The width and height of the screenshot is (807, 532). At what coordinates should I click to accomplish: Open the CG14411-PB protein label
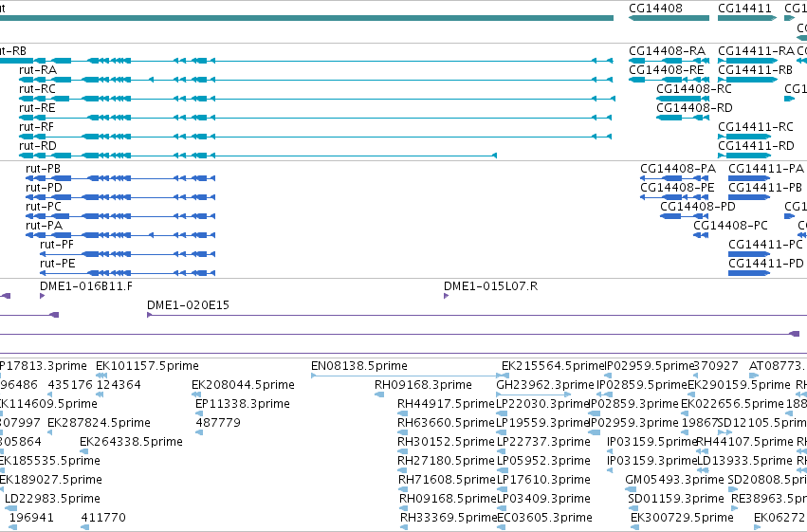pyautogui.click(x=765, y=188)
